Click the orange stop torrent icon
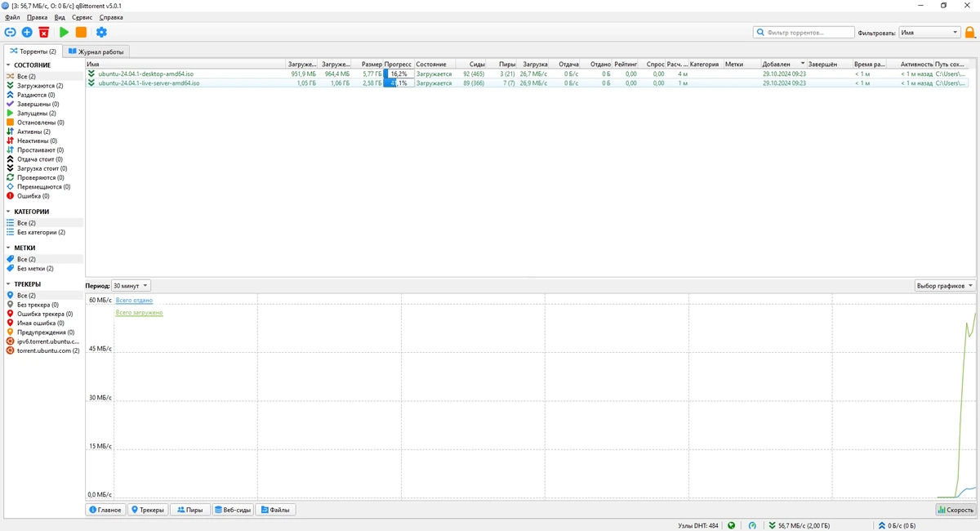Screen dimensions: 980x531 (81, 32)
